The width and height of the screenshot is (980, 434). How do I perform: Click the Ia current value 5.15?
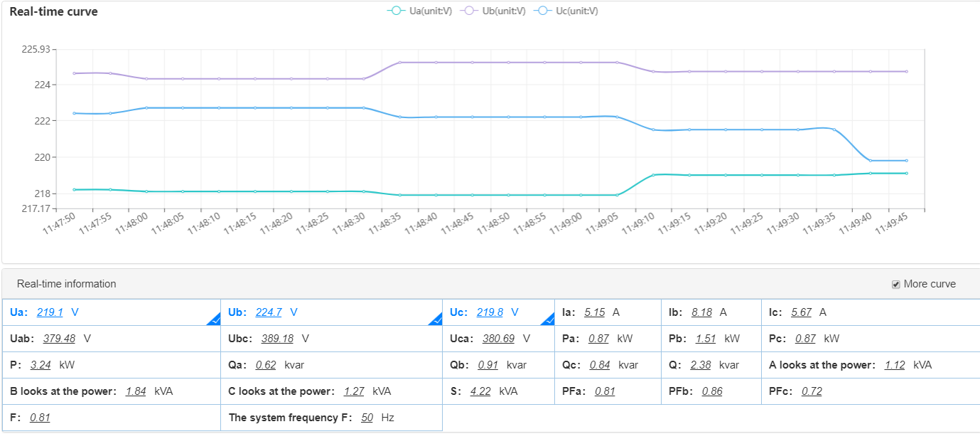click(x=594, y=312)
